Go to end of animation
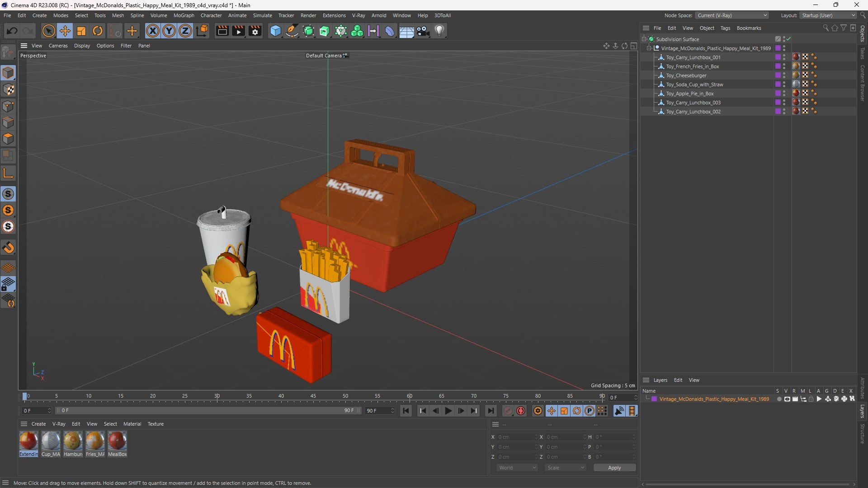 (x=491, y=411)
